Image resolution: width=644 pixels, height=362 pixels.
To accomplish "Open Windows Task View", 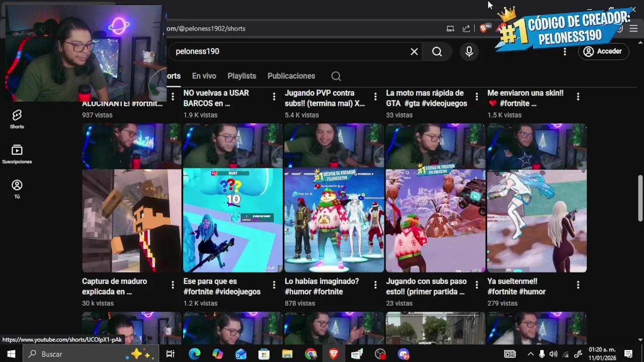I will pos(171,354).
